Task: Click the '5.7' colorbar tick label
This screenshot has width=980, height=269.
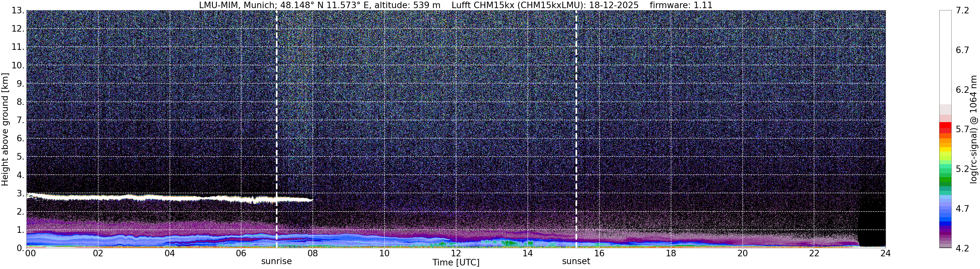Action: click(962, 129)
